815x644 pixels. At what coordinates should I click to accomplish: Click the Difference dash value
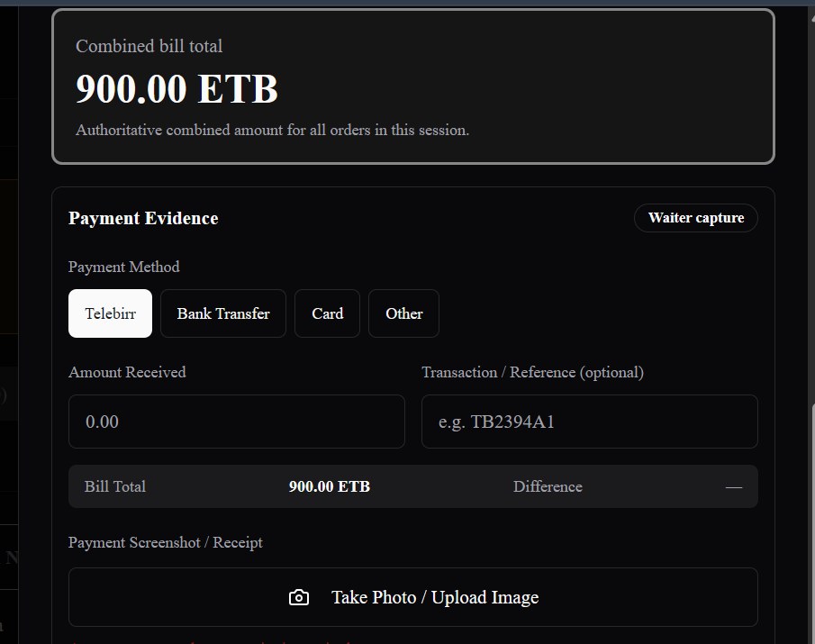[734, 487]
